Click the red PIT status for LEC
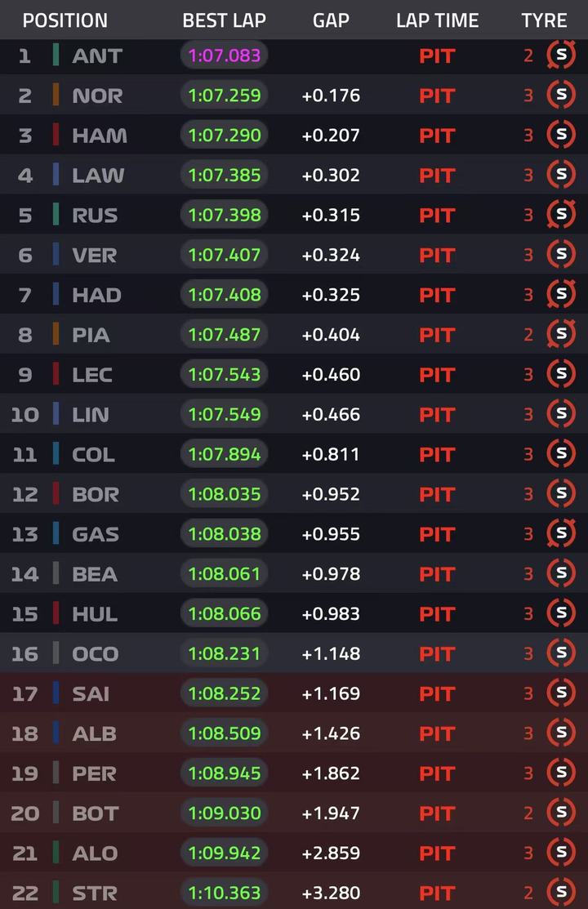 pyautogui.click(x=437, y=375)
